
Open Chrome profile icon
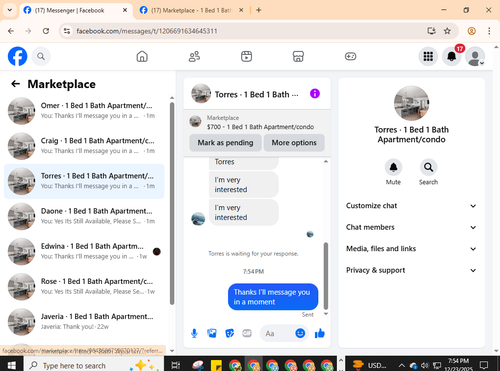[472, 31]
